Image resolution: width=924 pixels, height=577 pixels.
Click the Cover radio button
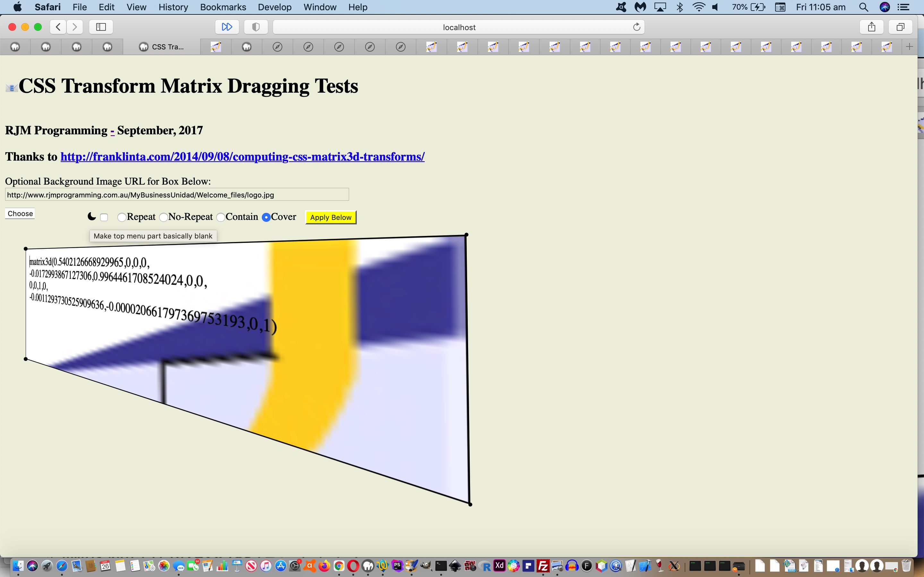pyautogui.click(x=265, y=217)
